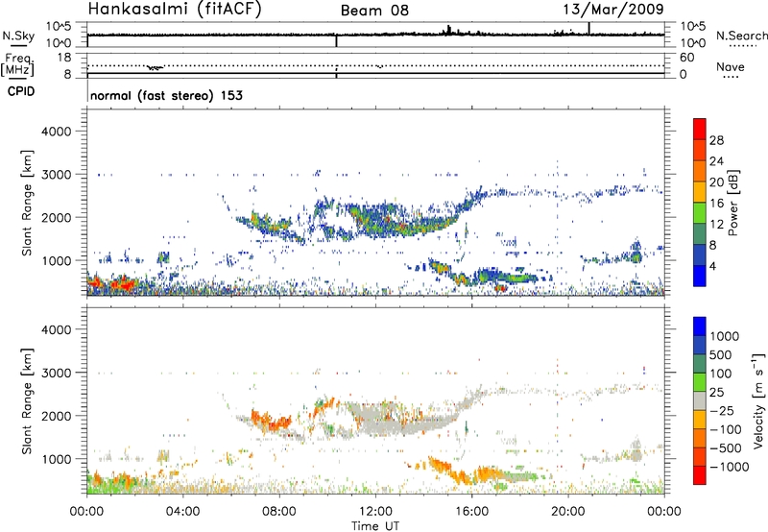Viewport: 768px width, 532px height.
Task: Click the -500 value on Velocity color bar
Action: point(725,447)
